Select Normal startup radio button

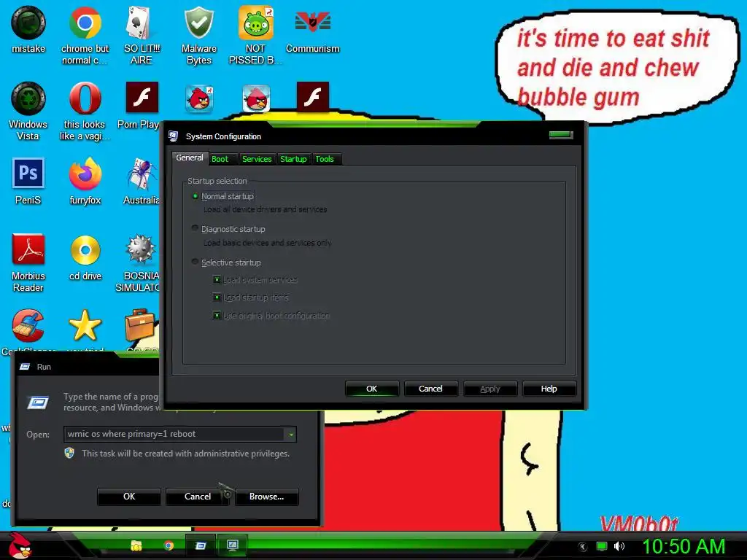point(195,195)
